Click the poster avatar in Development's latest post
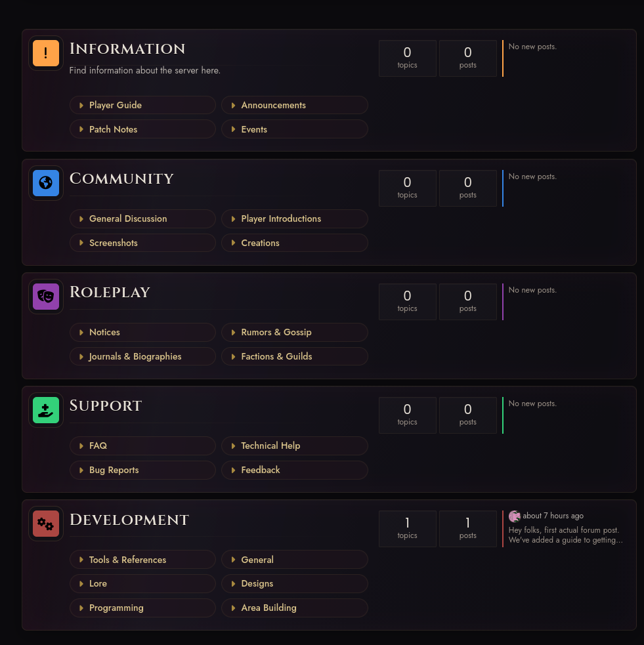644x645 pixels. pos(515,516)
